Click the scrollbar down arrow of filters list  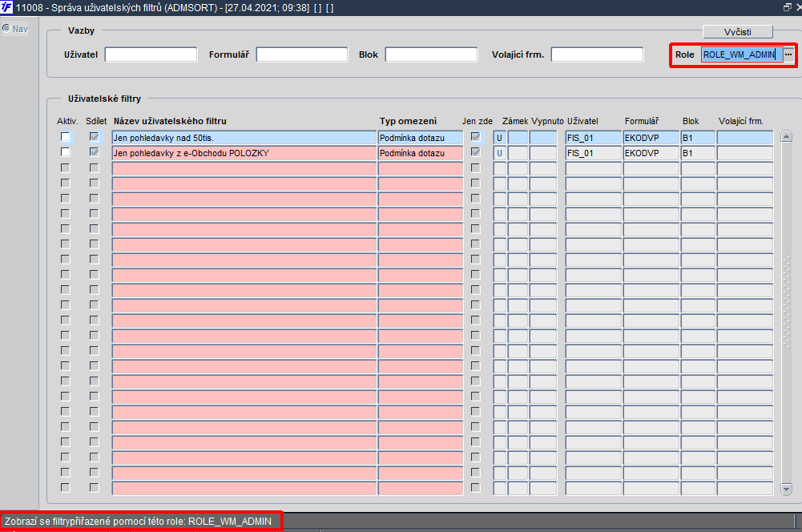coord(787,489)
